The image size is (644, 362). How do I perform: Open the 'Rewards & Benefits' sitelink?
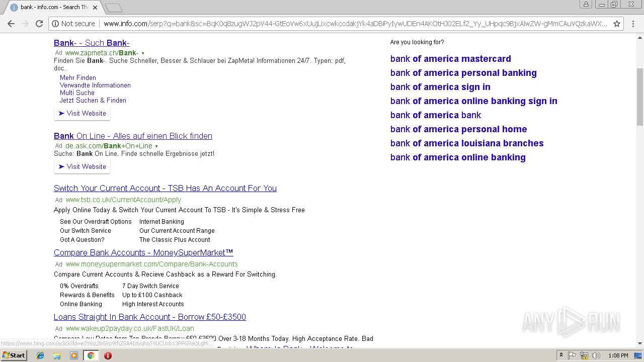tap(87, 295)
